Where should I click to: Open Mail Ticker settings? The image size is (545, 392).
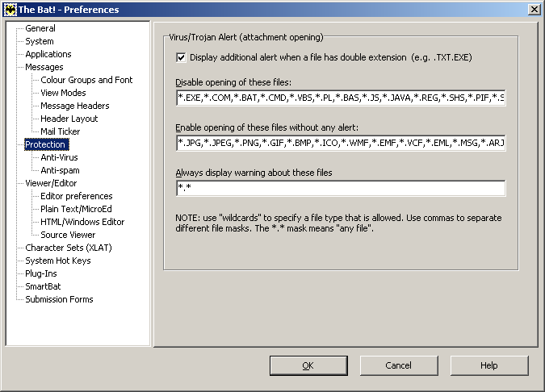60,131
